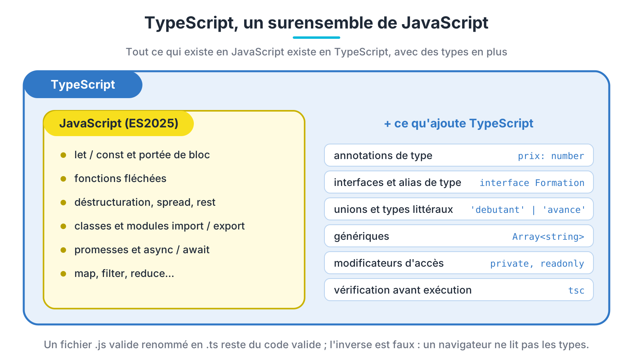Click 'private, readonly' code sample
The image size is (633, 364).
(x=537, y=264)
